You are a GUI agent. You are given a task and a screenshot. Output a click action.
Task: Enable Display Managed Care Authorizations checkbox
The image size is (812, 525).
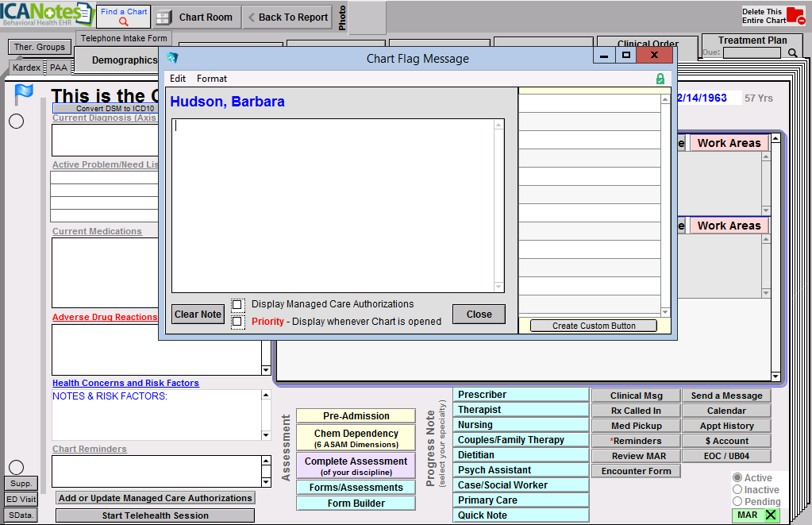click(237, 304)
